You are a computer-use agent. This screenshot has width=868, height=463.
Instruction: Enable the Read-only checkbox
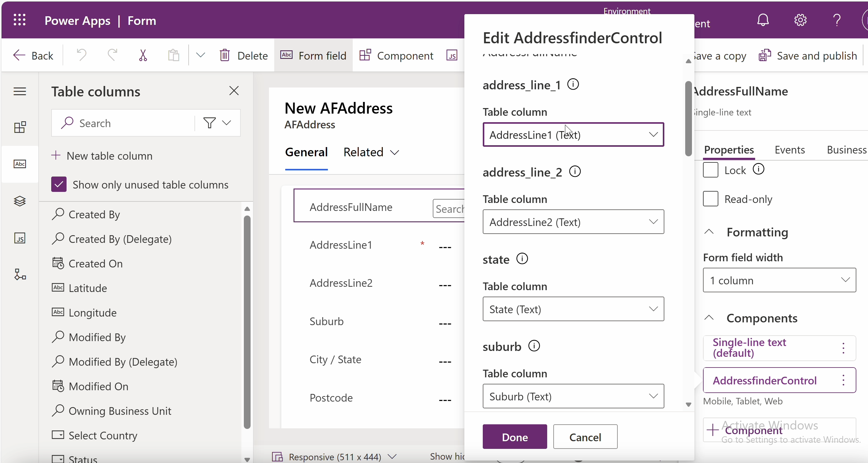click(x=710, y=199)
